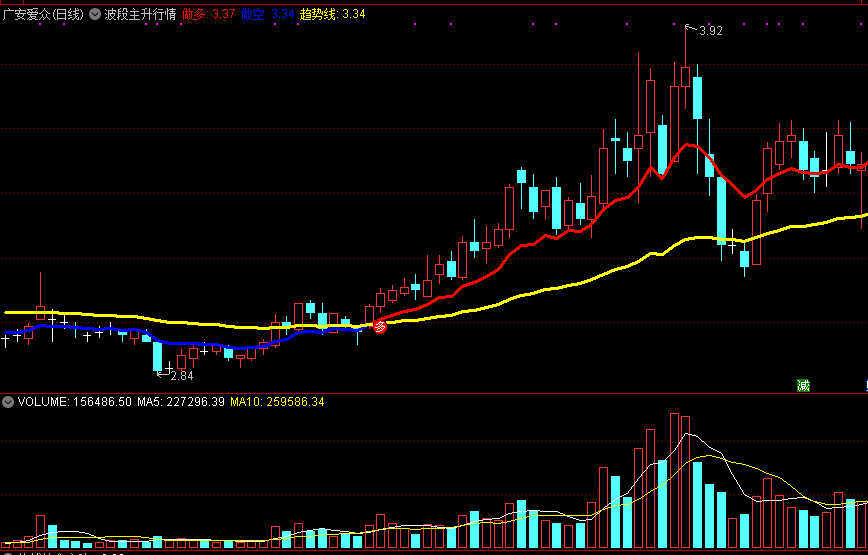Click the green 减 reduce-position marker

[x=803, y=386]
